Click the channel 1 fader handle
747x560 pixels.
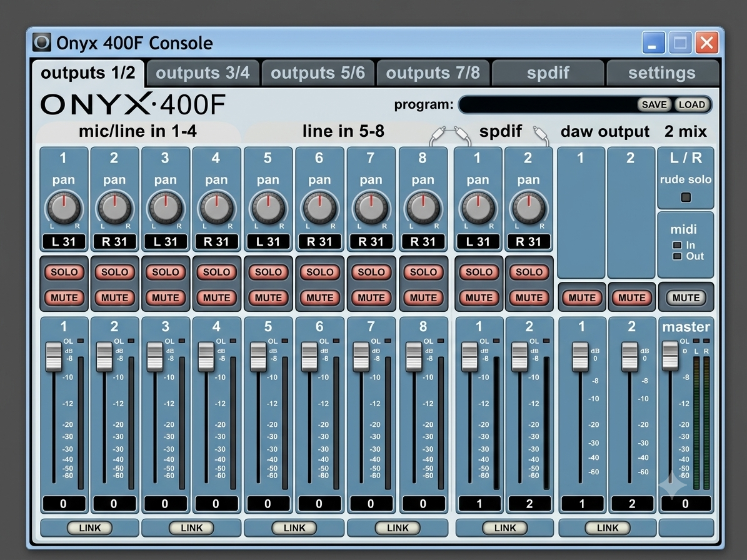54,356
